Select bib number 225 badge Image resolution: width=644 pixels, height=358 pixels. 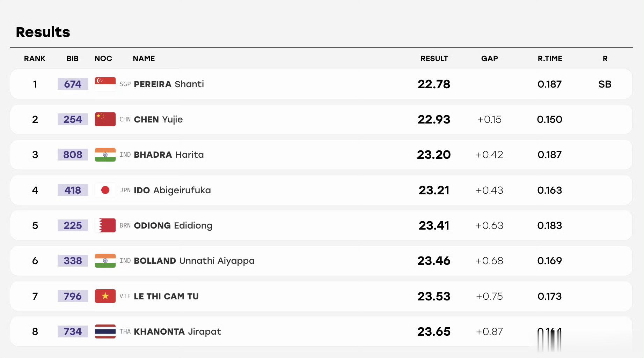tap(73, 225)
